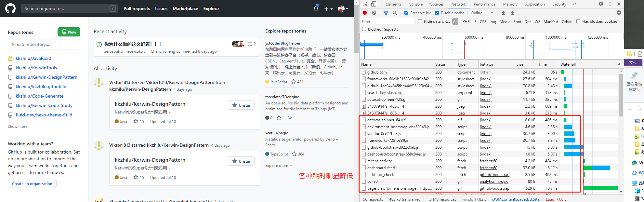This screenshot has width=644, height=202.
Task: Uncheck the Disable cache checkbox
Action: (437, 13)
